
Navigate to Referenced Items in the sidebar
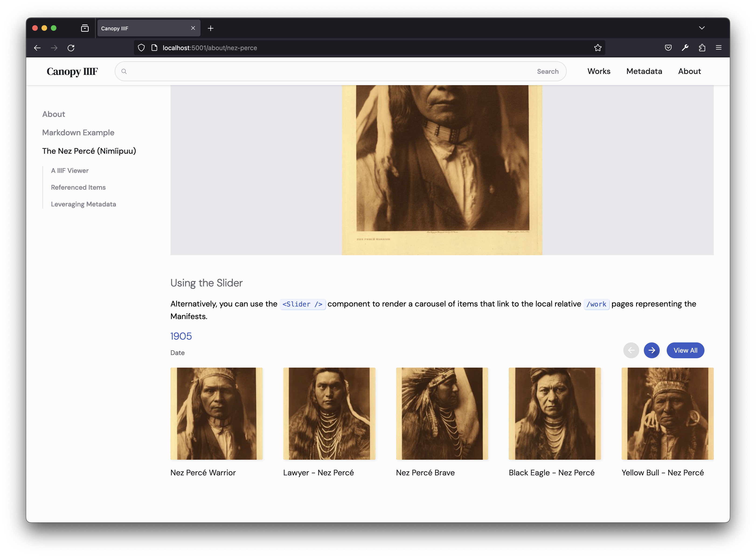pyautogui.click(x=78, y=187)
